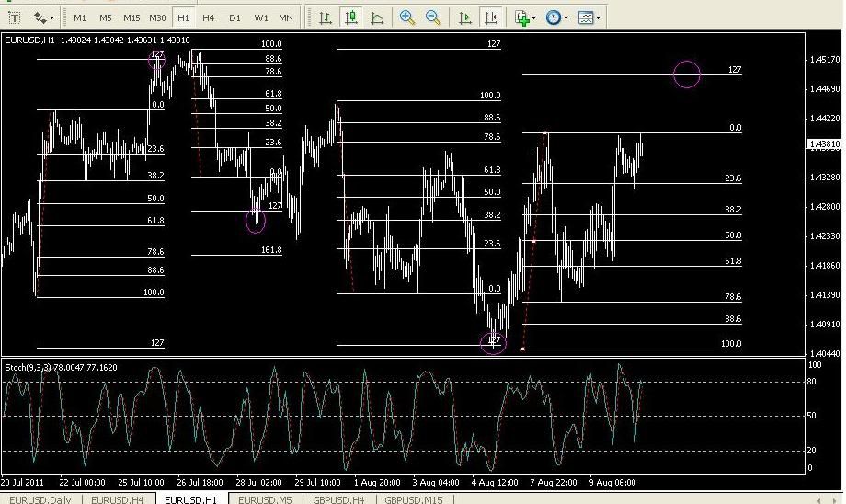The width and height of the screenshot is (846, 504).
Task: Open the periodicity clock dropdown
Action: tap(556, 17)
